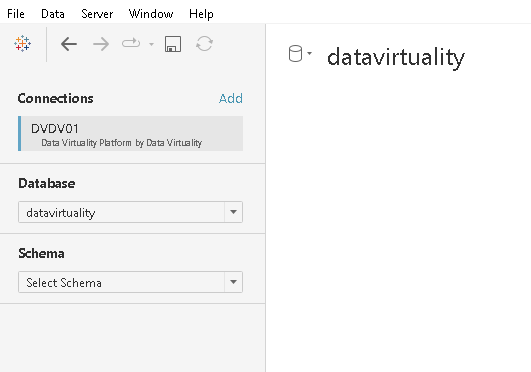Image resolution: width=531 pixels, height=372 pixels.
Task: Open the Data menu
Action: point(53,14)
